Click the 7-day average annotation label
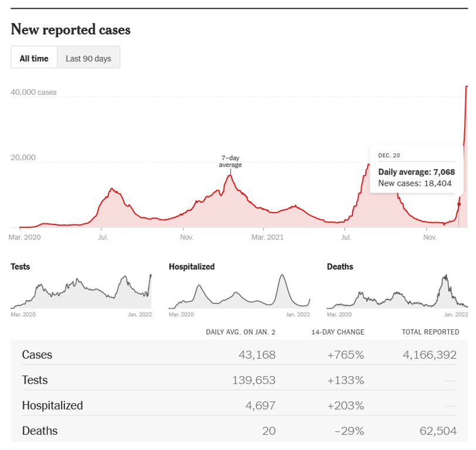 pyautogui.click(x=230, y=161)
